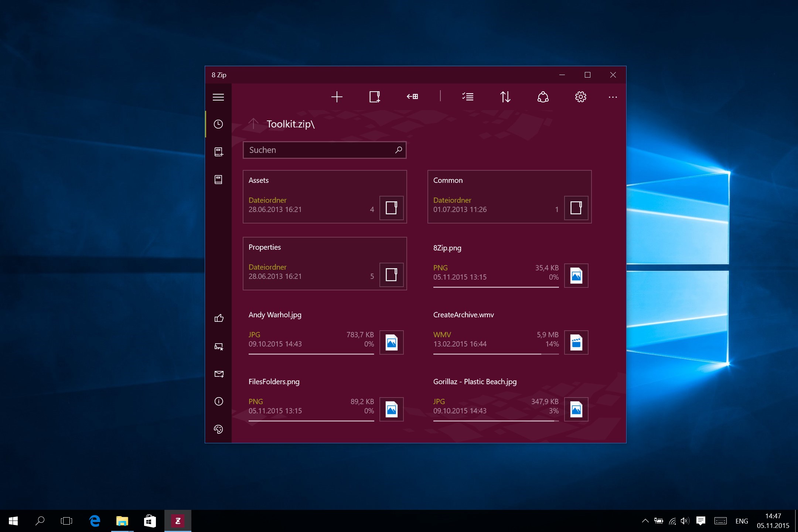Screen dimensions: 798x532
Task: Open the Assets folder
Action: (324, 196)
